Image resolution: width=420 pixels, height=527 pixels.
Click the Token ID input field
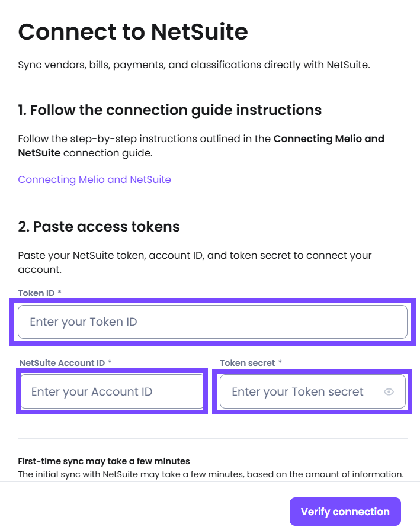pos(212,322)
